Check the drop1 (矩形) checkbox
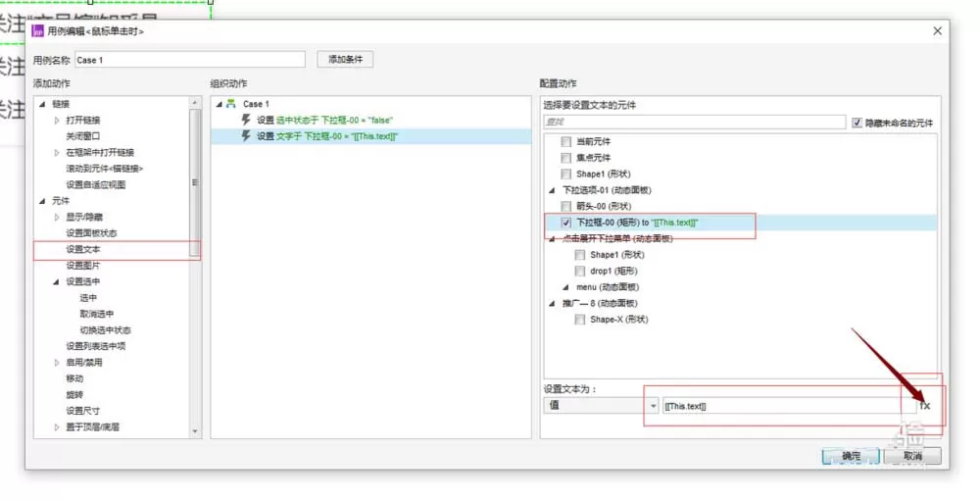 [580, 272]
